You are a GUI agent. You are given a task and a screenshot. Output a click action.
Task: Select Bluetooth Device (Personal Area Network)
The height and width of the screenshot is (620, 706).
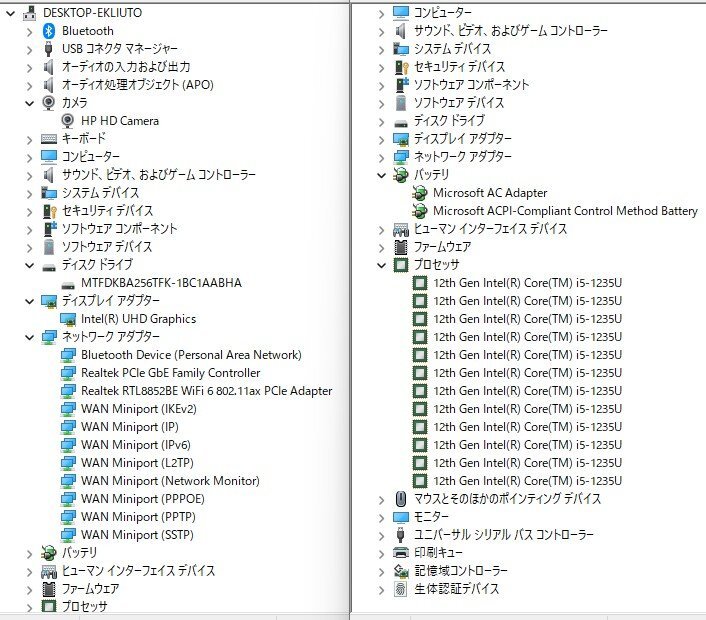[191, 355]
